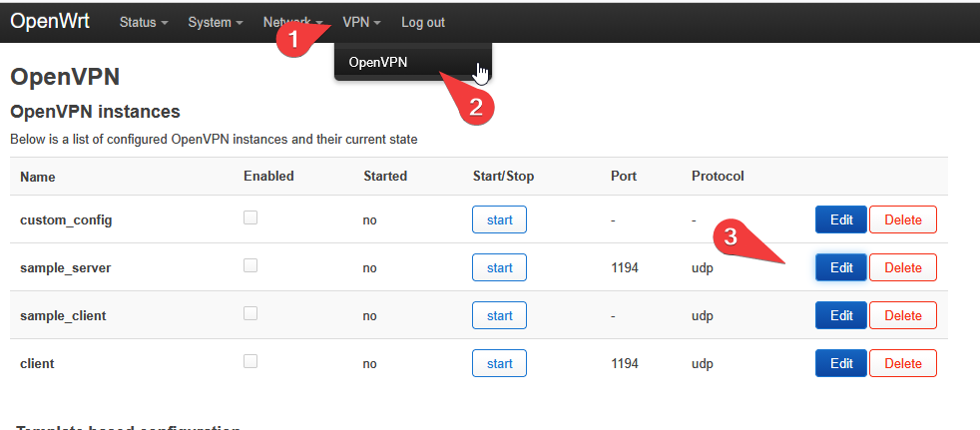Screen dimensions: 980x430
Task: Click udp protocol in sample_server row
Action: coord(702,268)
